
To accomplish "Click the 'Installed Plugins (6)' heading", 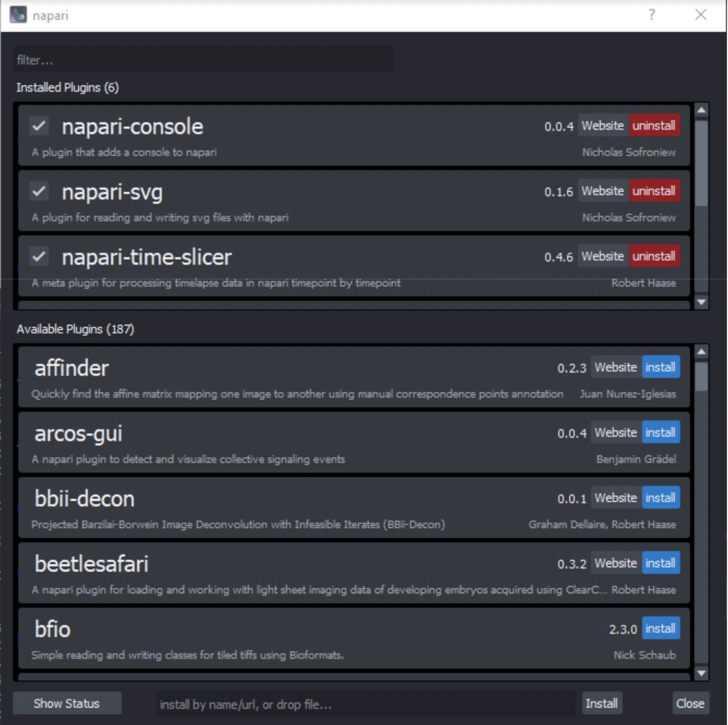I will coord(68,88).
